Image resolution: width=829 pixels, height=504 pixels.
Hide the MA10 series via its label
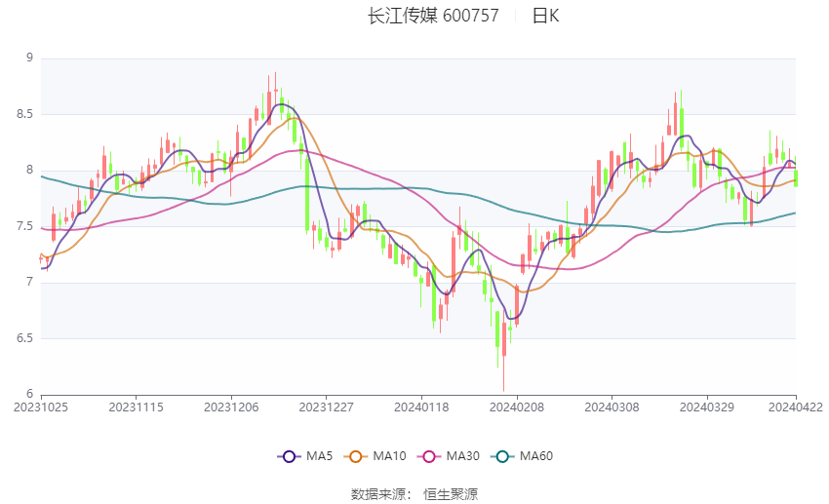pyautogui.click(x=390, y=455)
